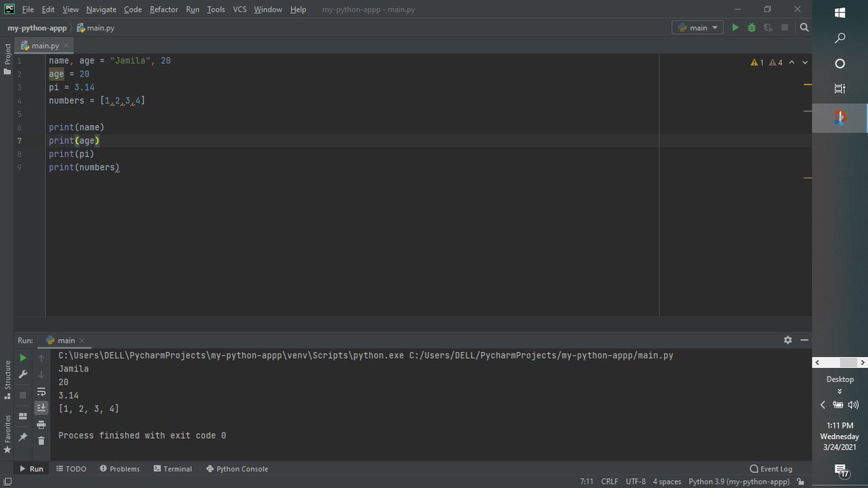Close the main.py editor tab

click(66, 46)
